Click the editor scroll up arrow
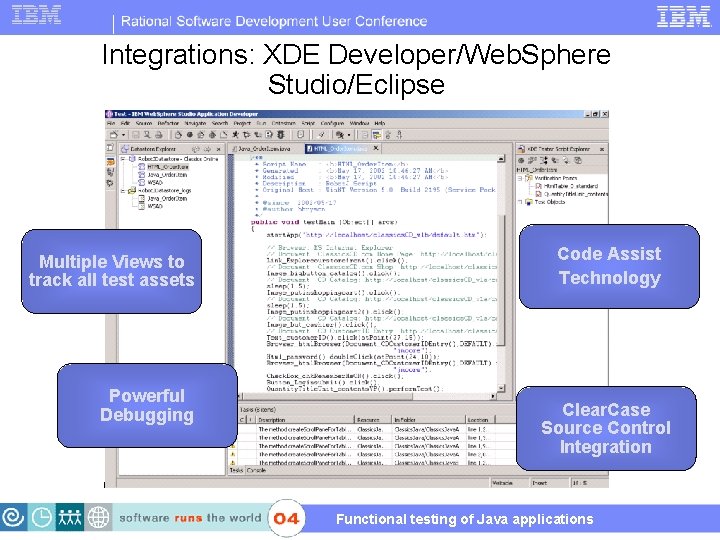This screenshot has height=540, width=720. [x=501, y=159]
